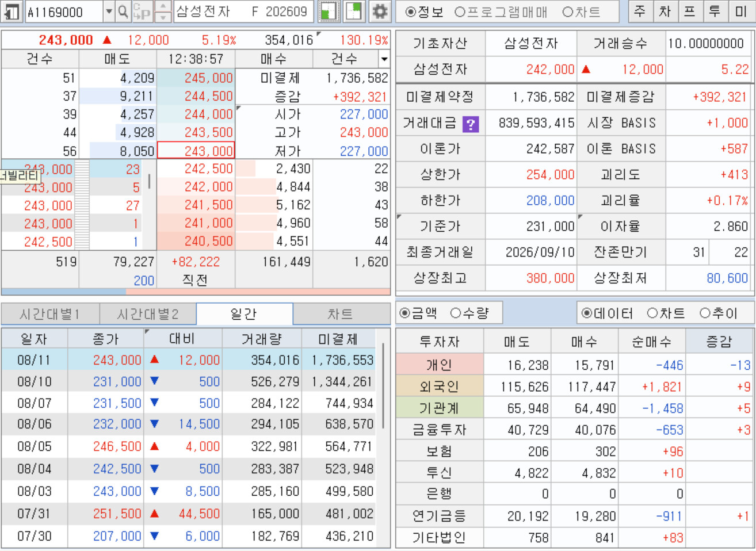Click the 금융투자 investor row label
The width and height of the screenshot is (756, 551).
(440, 430)
